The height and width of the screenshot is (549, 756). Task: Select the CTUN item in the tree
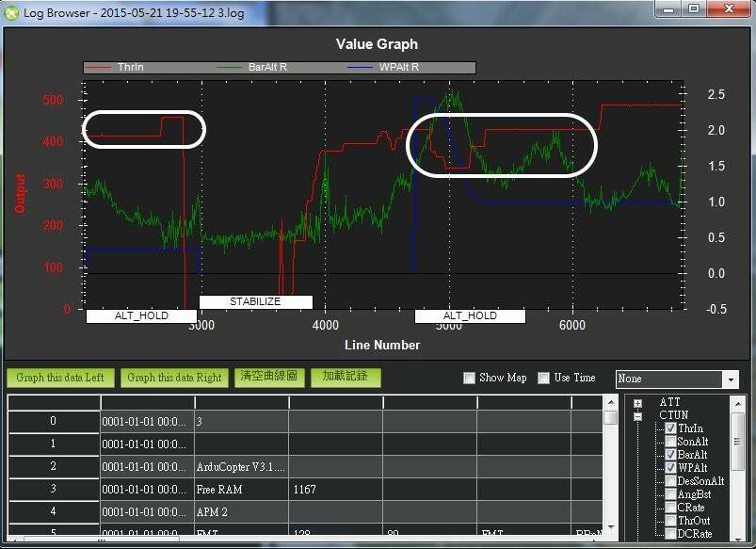[x=673, y=415]
